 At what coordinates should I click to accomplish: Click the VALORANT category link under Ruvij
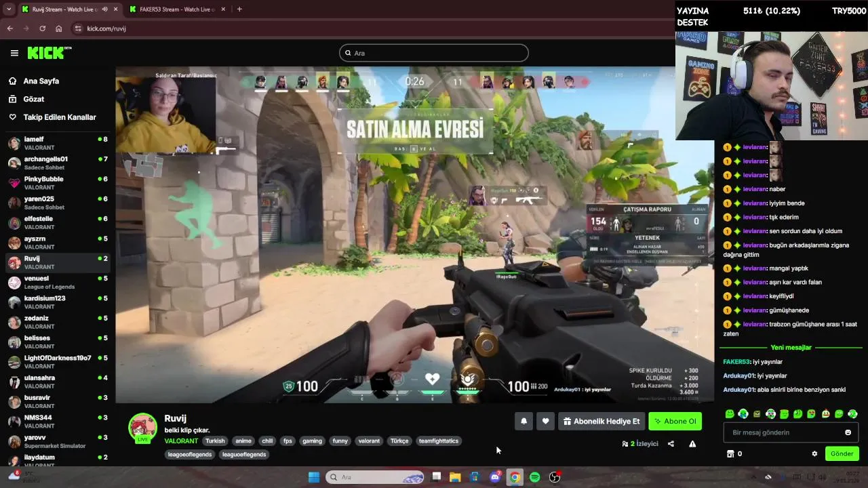(x=181, y=441)
